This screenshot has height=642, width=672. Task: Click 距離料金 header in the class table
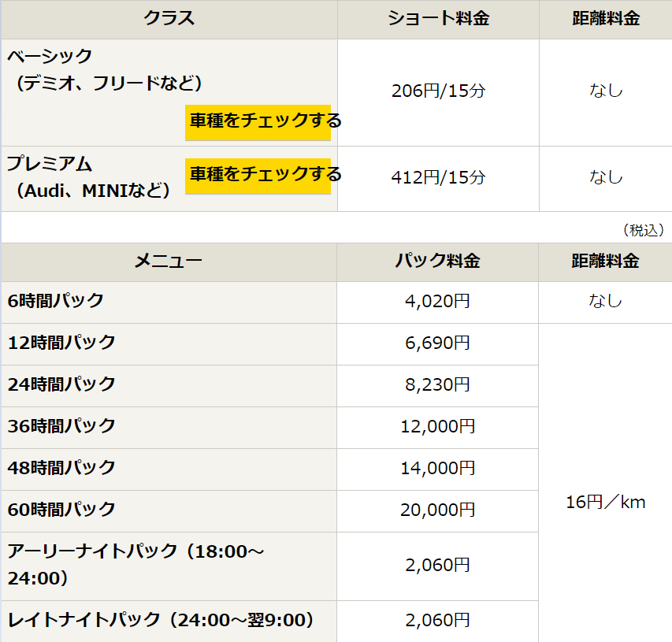(606, 19)
